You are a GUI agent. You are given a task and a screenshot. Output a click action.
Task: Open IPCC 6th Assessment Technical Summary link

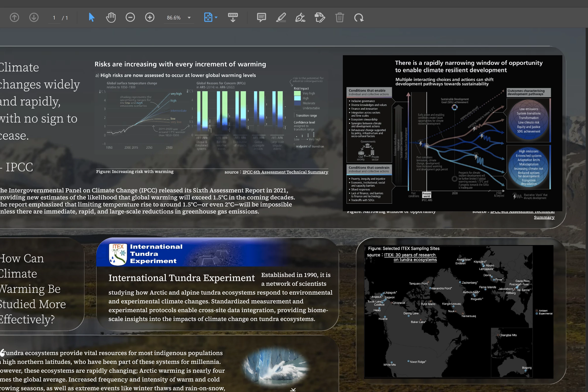tap(285, 172)
